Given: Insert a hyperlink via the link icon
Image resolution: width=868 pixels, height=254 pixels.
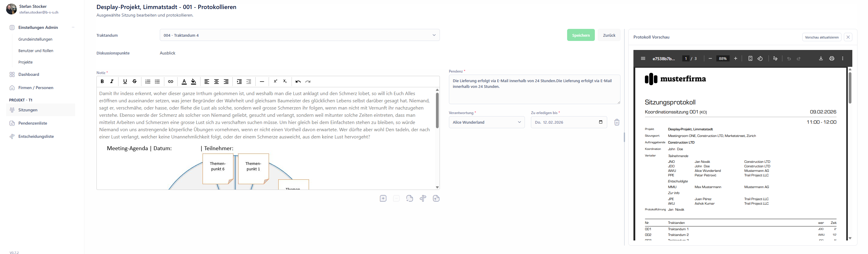Looking at the screenshot, I should (171, 82).
